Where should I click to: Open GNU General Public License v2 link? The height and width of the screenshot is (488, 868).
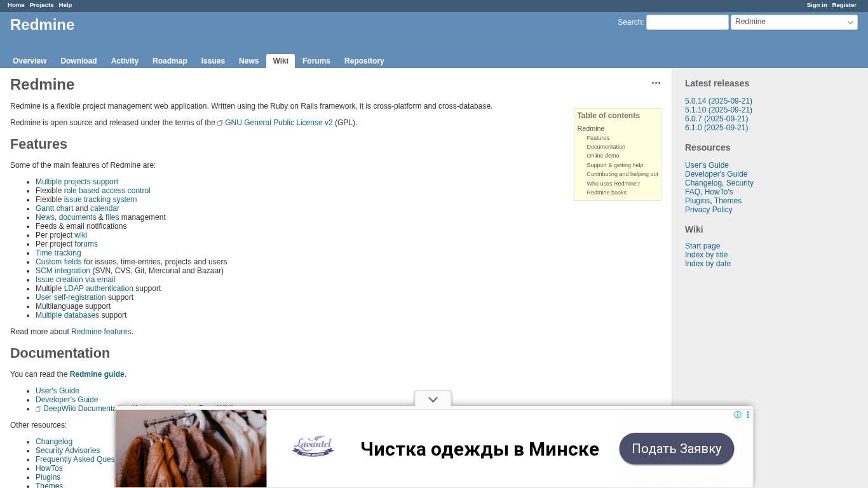278,123
